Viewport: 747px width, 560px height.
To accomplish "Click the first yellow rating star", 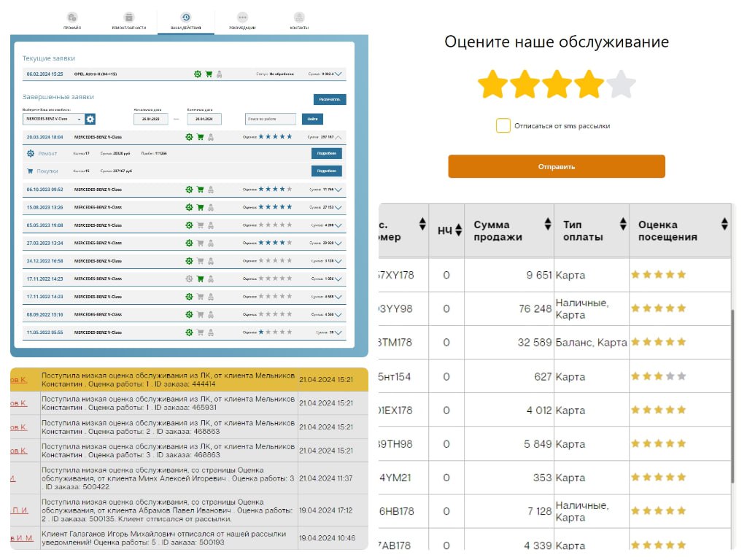I will pyautogui.click(x=492, y=85).
